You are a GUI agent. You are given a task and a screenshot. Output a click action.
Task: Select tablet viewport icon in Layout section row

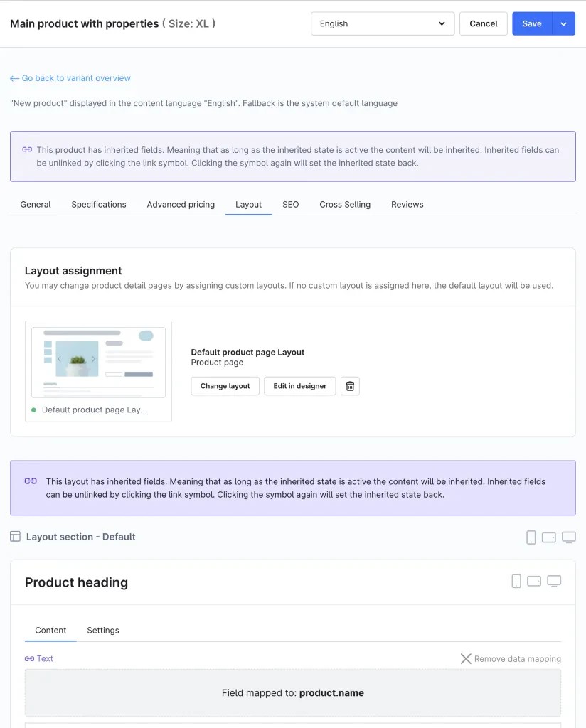pos(548,537)
